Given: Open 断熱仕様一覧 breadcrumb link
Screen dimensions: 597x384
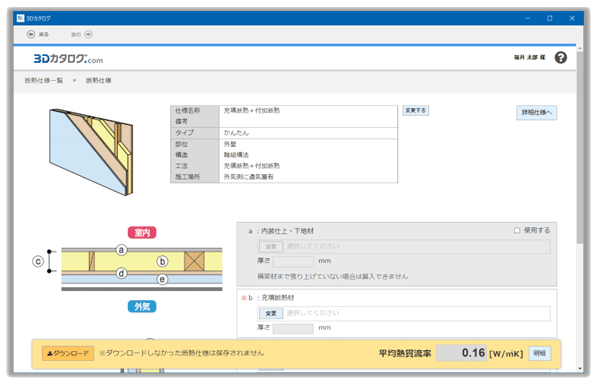Looking at the screenshot, I should click(44, 80).
